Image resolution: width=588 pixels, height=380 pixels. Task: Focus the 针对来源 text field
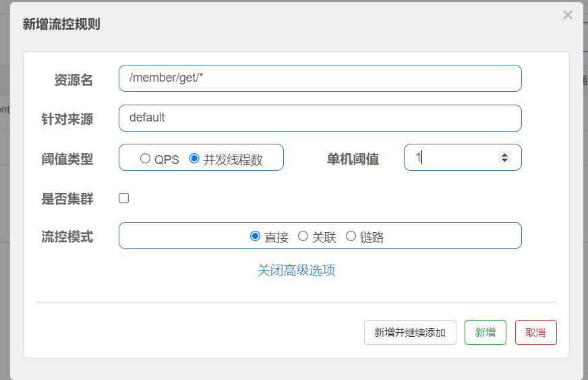pos(320,118)
